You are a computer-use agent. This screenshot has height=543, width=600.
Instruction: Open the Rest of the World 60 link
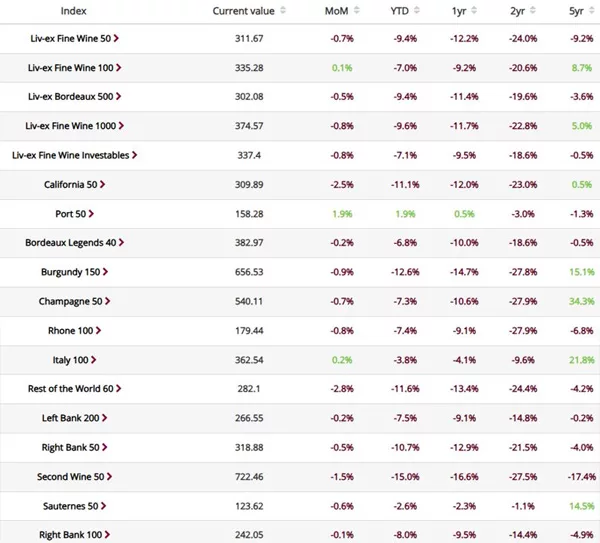[x=68, y=389]
